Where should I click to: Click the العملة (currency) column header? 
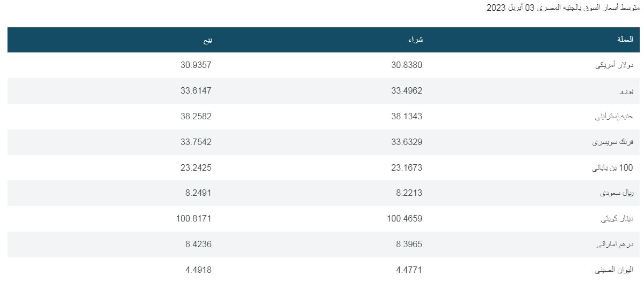[625, 40]
